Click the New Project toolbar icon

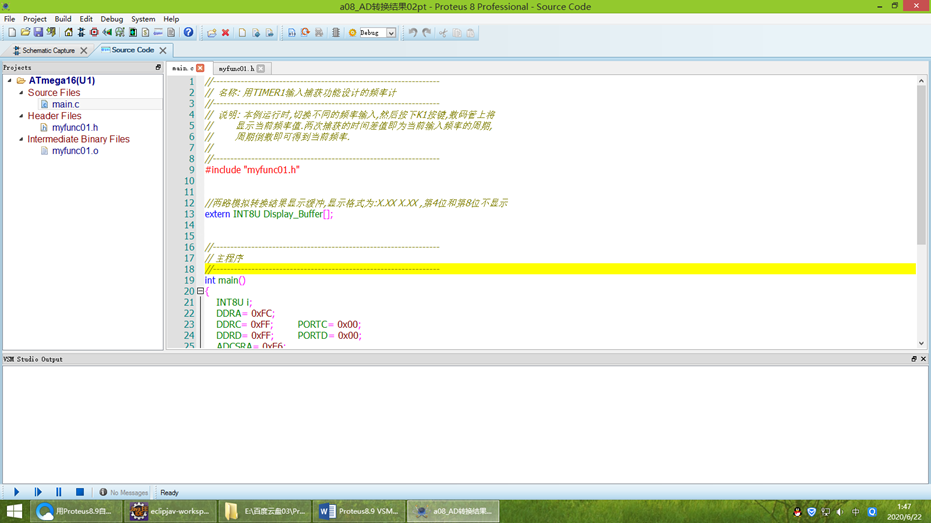[x=12, y=33]
